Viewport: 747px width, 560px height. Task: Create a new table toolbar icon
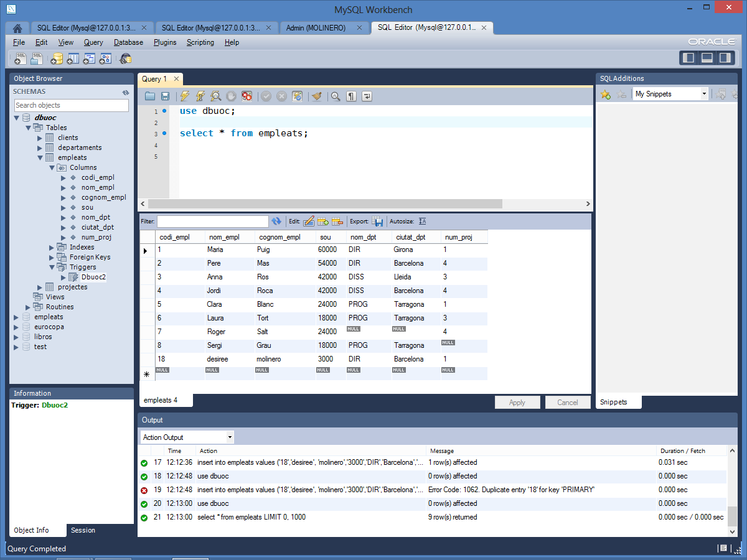(x=73, y=58)
